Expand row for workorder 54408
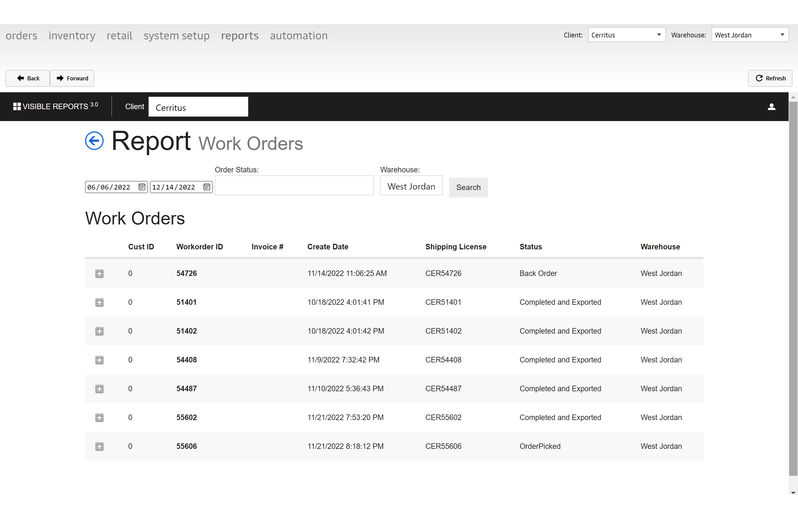Image resolution: width=798 pixels, height=532 pixels. [x=99, y=360]
